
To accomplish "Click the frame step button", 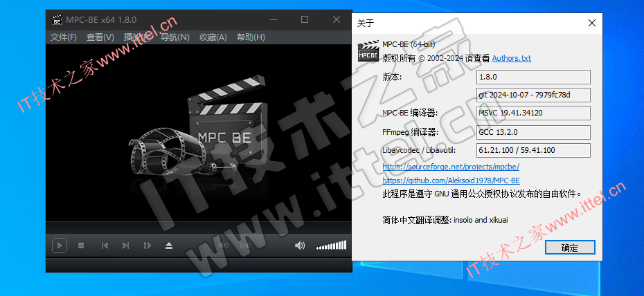I will (147, 246).
